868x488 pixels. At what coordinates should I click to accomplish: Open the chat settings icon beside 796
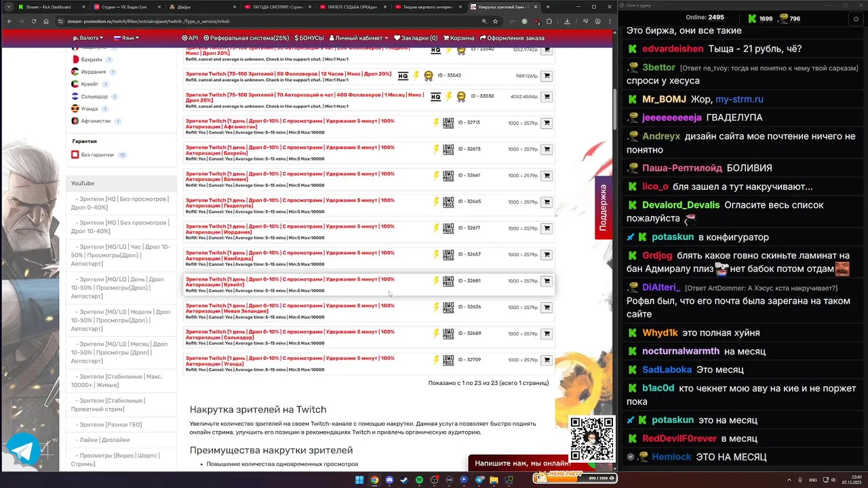tap(856, 19)
